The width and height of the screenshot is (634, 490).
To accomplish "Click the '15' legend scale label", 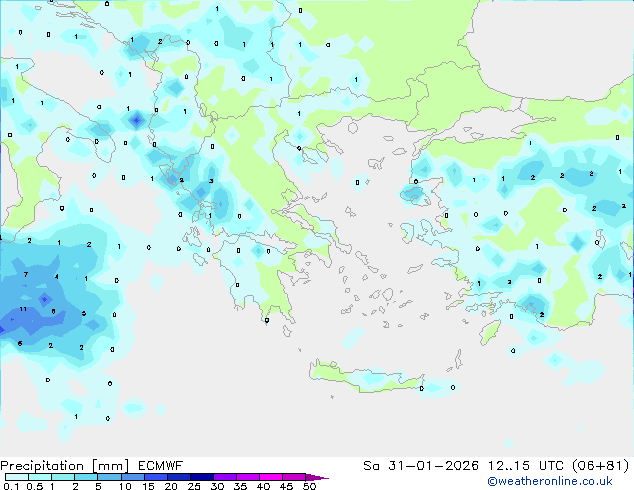I will click(148, 486).
